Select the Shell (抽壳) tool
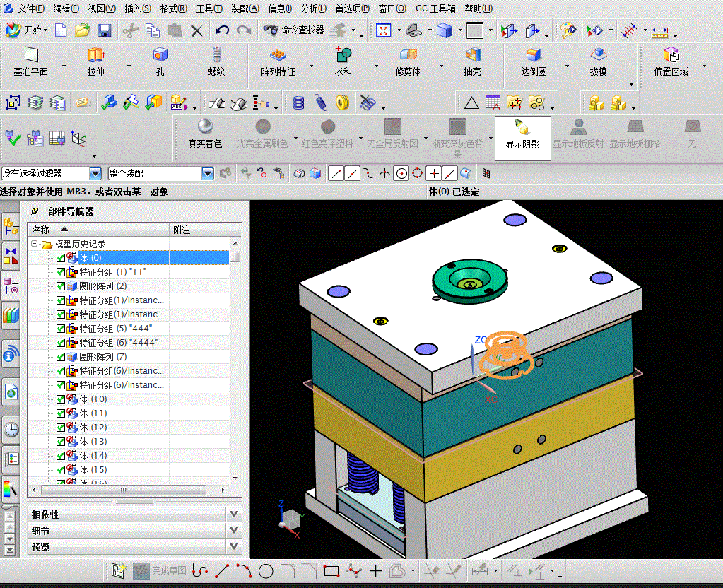The height and width of the screenshot is (588, 723). 473,61
